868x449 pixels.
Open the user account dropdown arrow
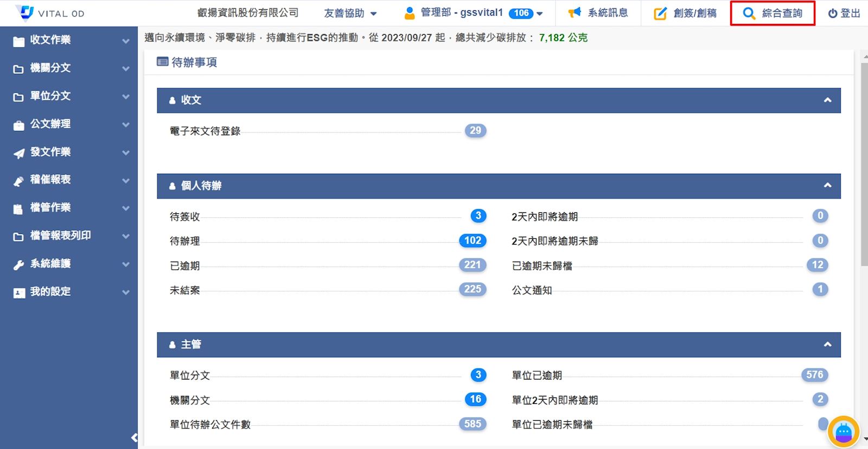point(540,14)
